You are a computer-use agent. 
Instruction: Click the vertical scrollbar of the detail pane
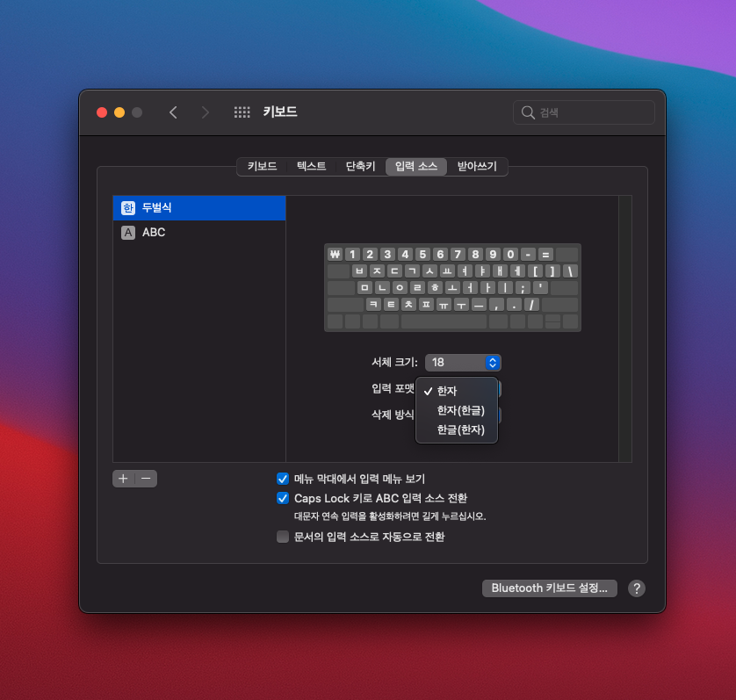[x=624, y=328]
